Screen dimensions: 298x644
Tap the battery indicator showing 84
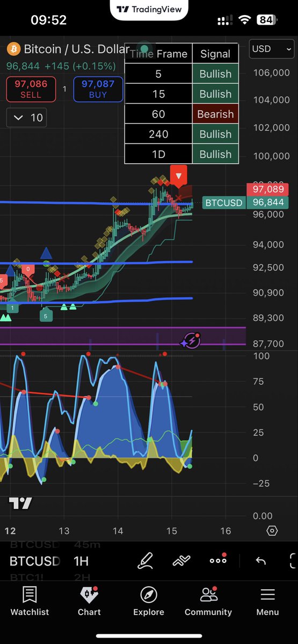(266, 20)
